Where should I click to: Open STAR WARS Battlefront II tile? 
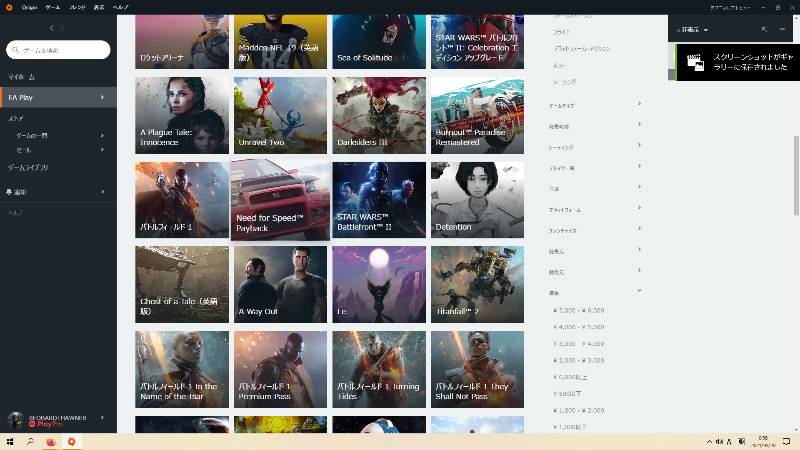(x=379, y=200)
